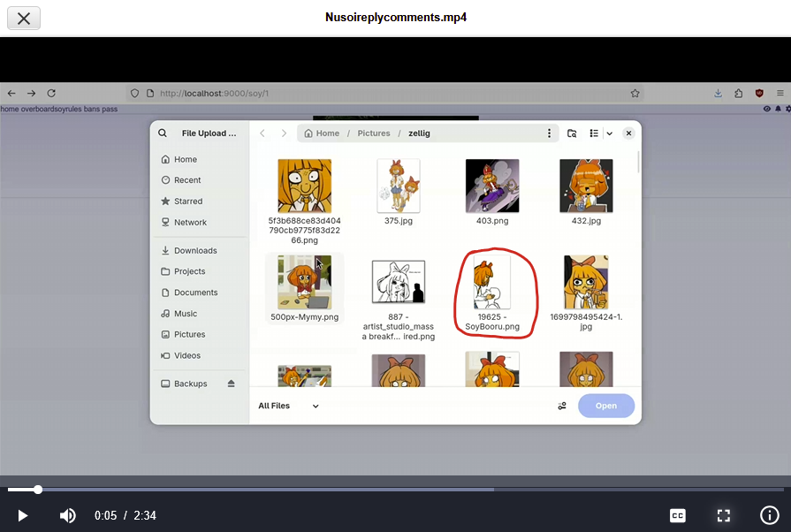791x532 pixels.
Task: Bookmark the page with the star icon
Action: pyautogui.click(x=635, y=93)
